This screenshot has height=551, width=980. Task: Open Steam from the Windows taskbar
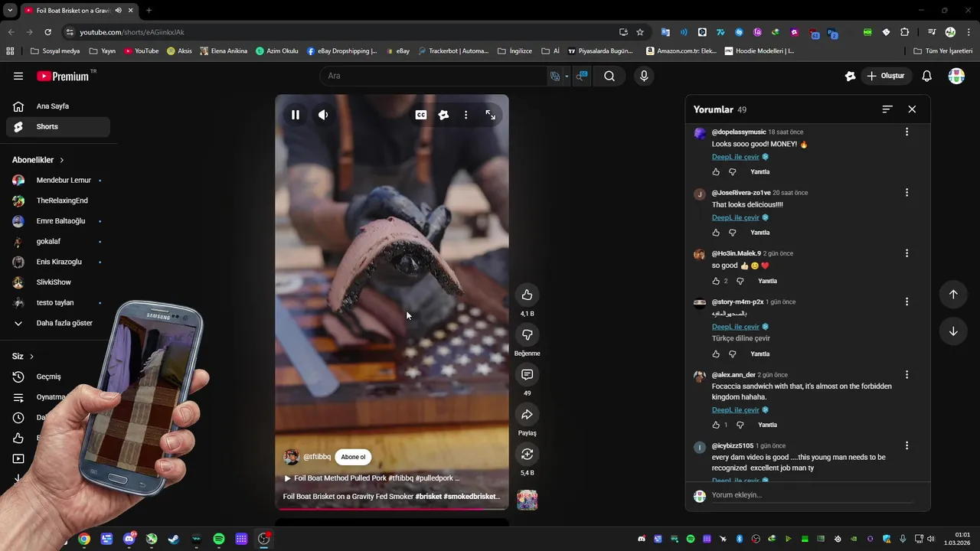pyautogui.click(x=174, y=539)
